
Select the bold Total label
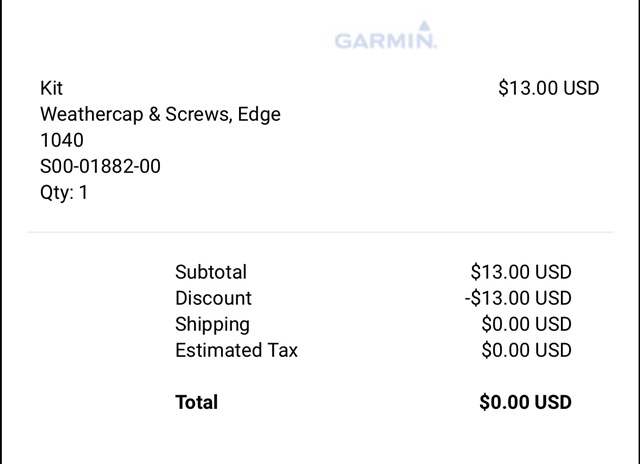click(x=197, y=402)
